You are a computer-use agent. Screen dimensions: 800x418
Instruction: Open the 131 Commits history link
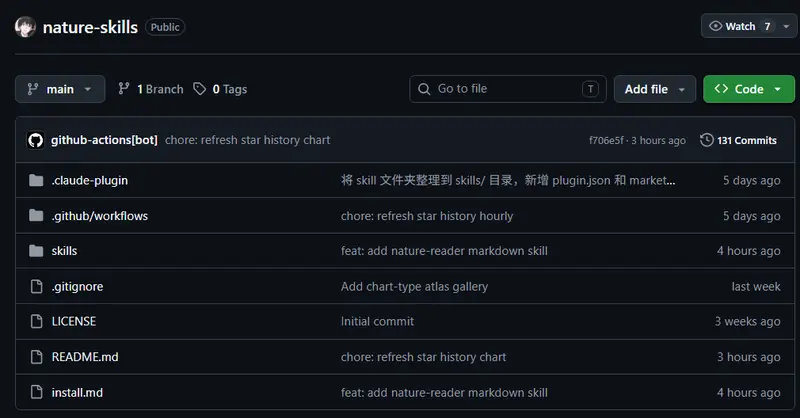[x=738, y=140]
